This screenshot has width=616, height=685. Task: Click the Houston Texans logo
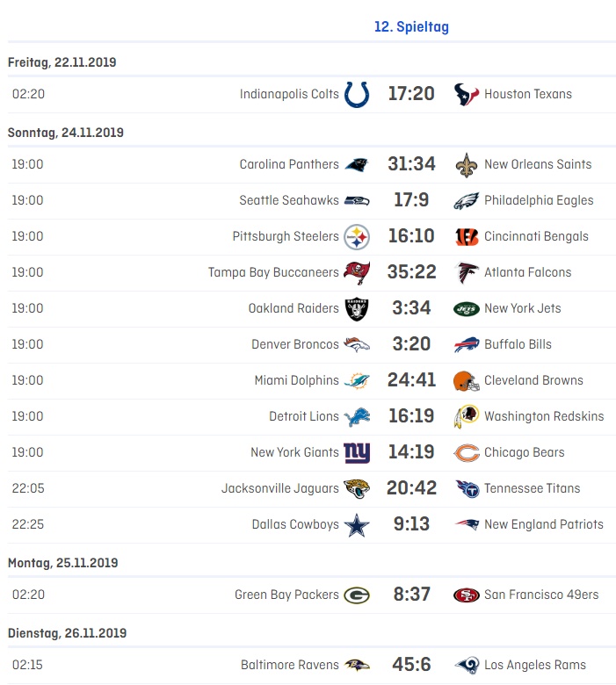pyautogui.click(x=467, y=94)
